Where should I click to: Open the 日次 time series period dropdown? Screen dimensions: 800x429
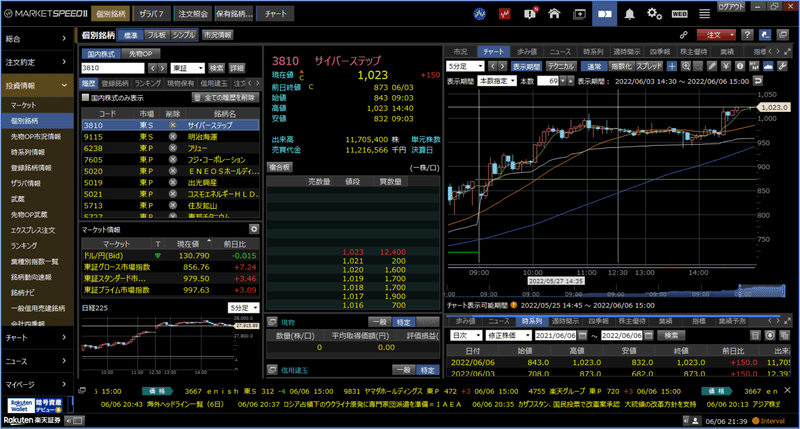pyautogui.click(x=466, y=335)
